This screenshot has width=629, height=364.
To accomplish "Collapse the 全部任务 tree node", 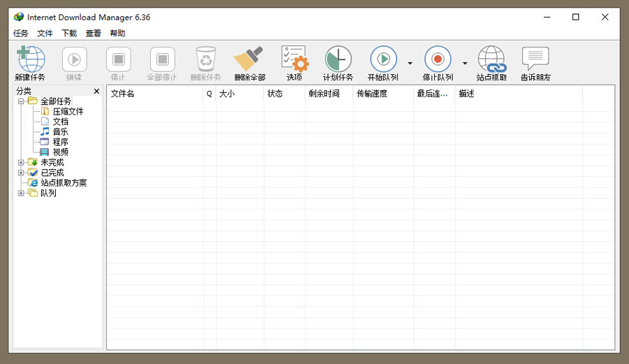I will [x=21, y=101].
